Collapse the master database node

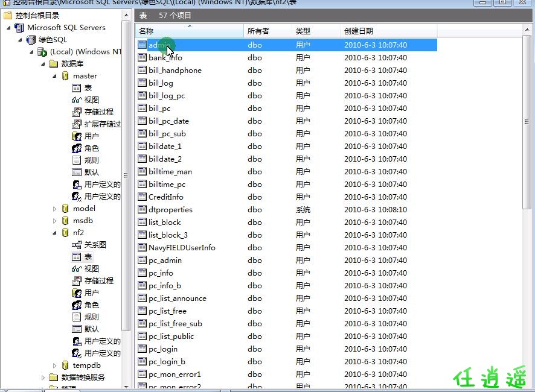click(54, 76)
